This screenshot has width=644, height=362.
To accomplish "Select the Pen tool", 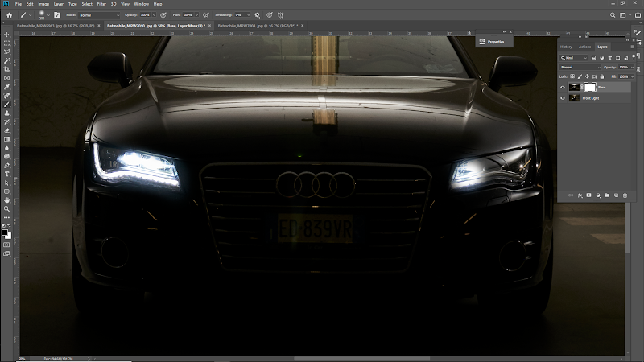I will pyautogui.click(x=6, y=166).
